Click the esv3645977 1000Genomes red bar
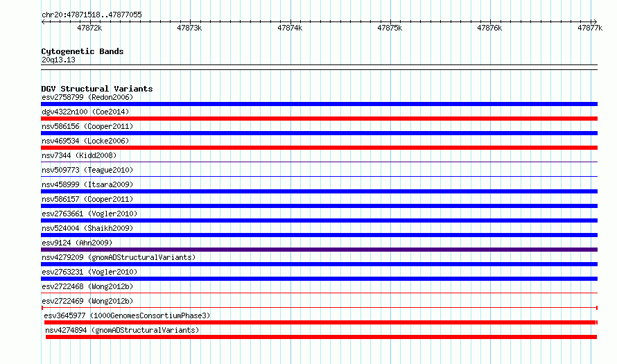Image resolution: width=617 pixels, height=364 pixels. coord(321,322)
